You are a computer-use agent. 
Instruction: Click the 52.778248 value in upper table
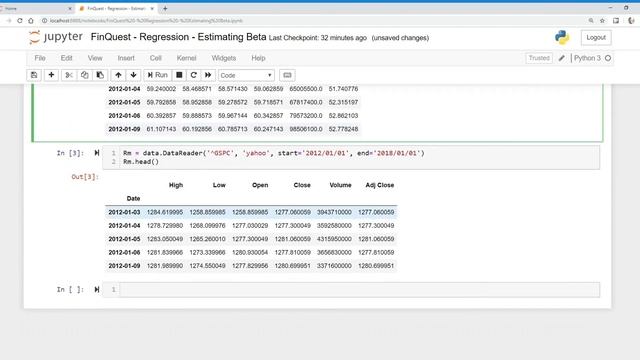(343, 129)
